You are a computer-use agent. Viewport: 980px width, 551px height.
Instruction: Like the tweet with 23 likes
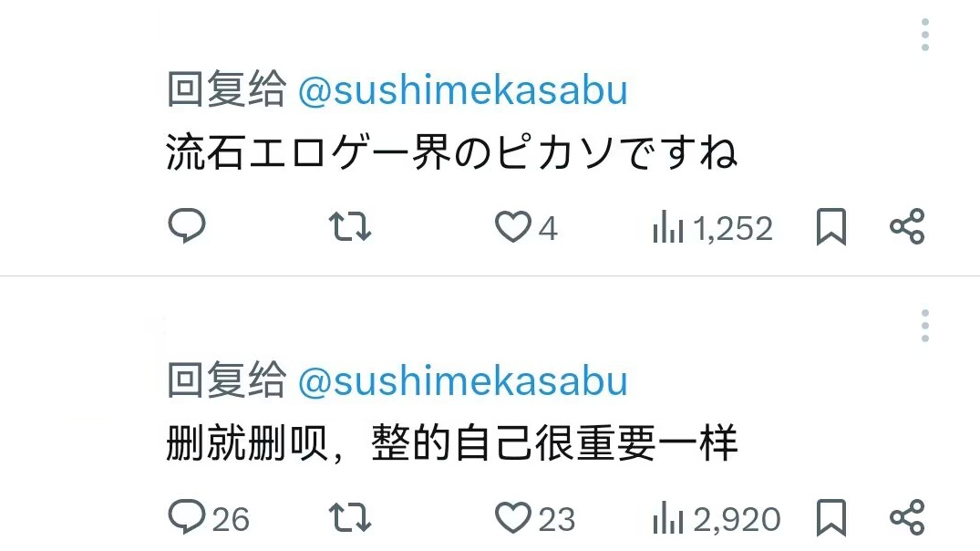512,518
